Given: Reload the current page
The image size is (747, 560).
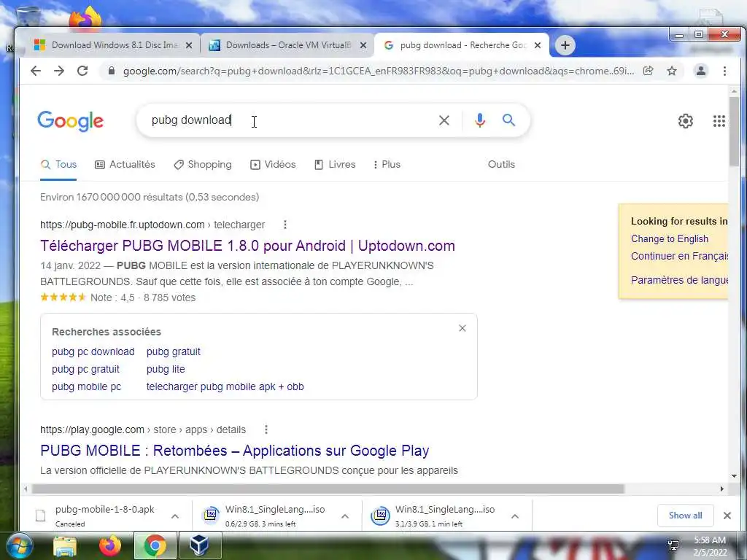Looking at the screenshot, I should [82, 71].
